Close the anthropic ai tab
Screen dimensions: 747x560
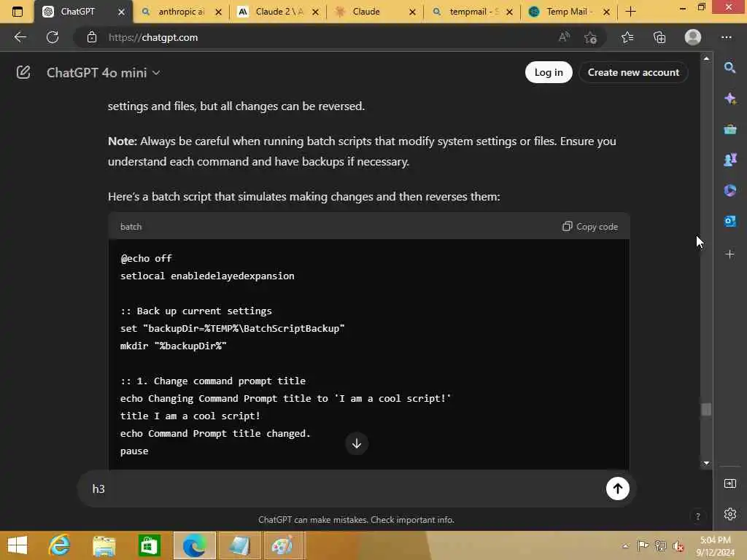(x=218, y=12)
